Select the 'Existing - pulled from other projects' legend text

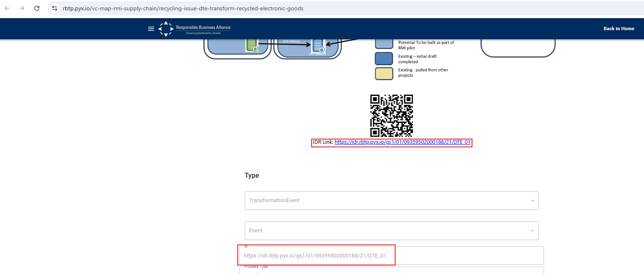[423, 73]
